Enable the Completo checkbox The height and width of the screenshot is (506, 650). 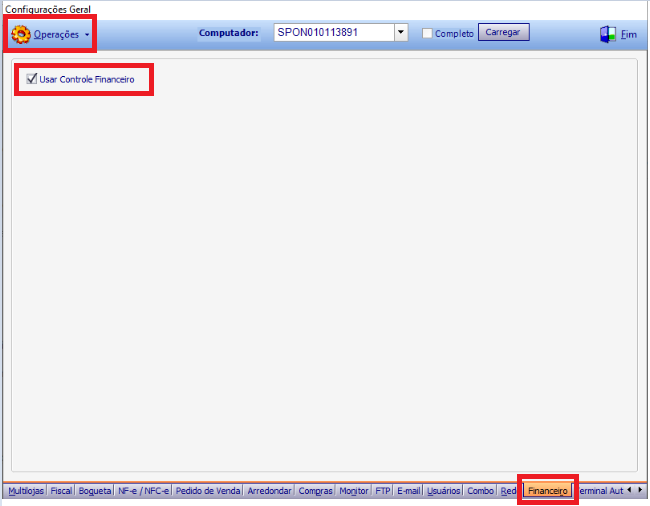point(427,33)
